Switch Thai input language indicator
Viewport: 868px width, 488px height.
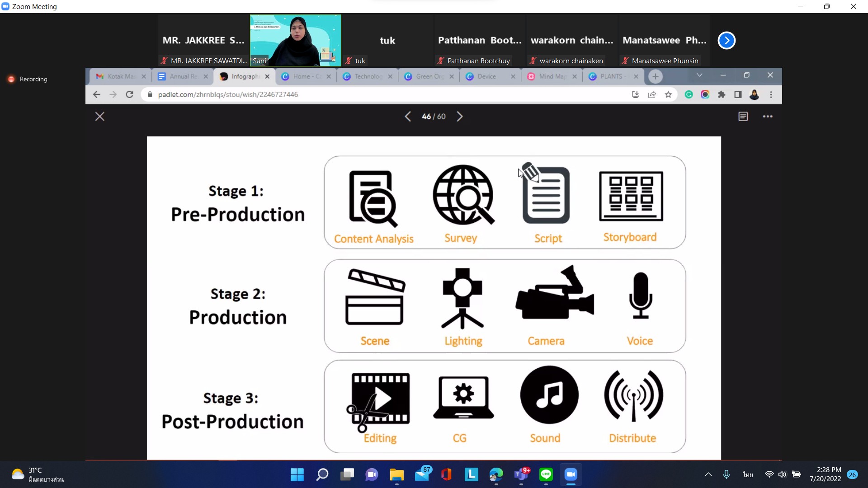748,474
